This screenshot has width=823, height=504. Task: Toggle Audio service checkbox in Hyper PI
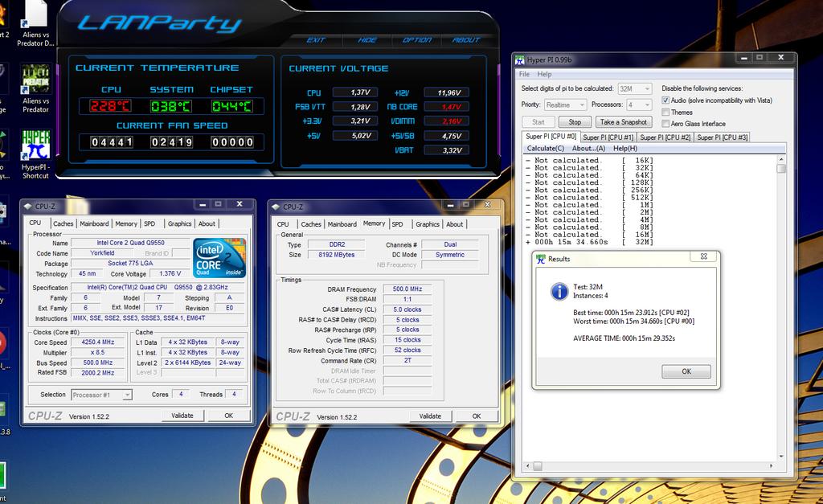(x=665, y=100)
